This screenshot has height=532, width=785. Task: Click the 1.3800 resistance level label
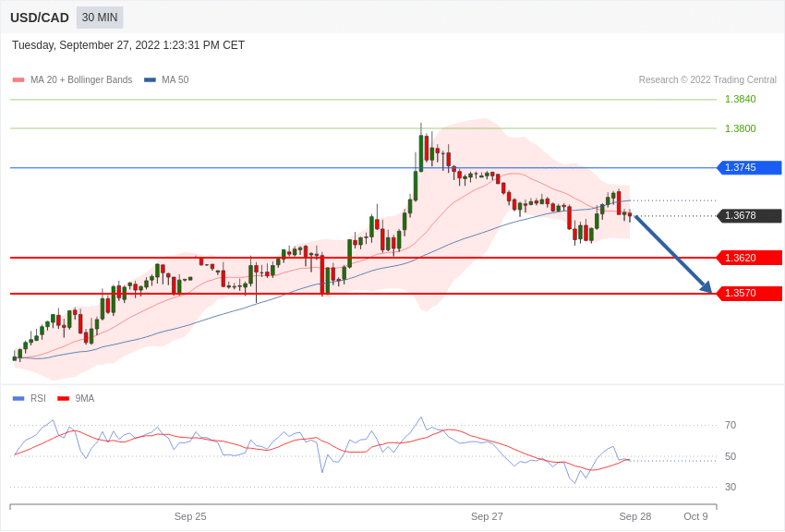point(741,128)
